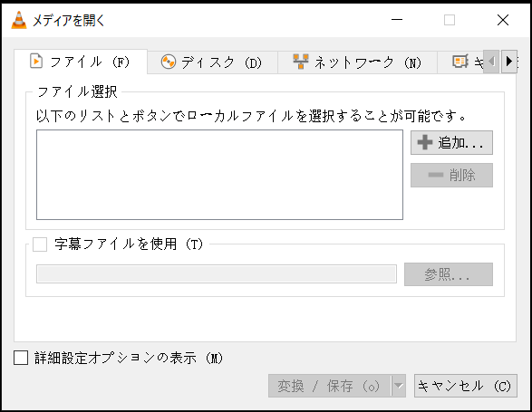Click the 変換 / 保存 (o) button
532x412 pixels.
click(x=330, y=386)
